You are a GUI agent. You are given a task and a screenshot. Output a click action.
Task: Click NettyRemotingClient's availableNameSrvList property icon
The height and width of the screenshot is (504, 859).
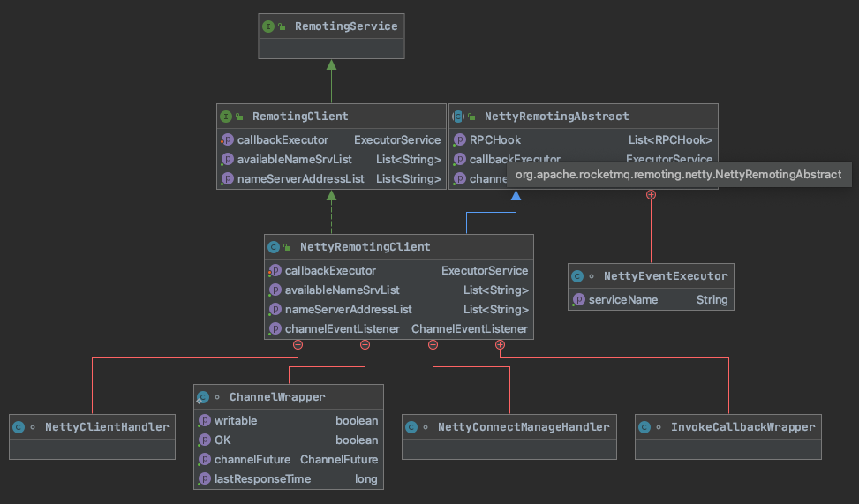coord(275,290)
